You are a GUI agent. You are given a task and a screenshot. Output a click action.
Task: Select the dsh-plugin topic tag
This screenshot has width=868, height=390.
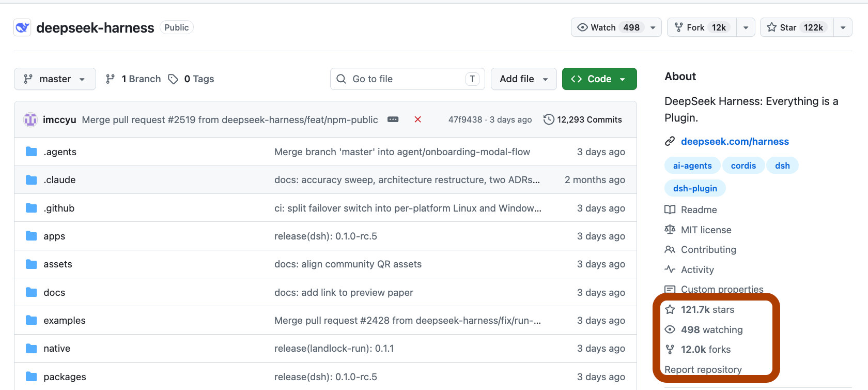[695, 188]
